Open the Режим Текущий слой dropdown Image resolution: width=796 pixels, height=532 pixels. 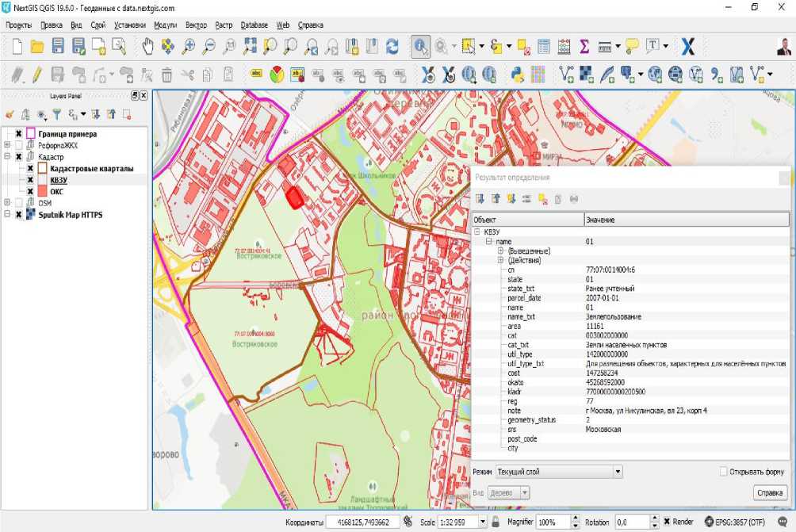(558, 472)
